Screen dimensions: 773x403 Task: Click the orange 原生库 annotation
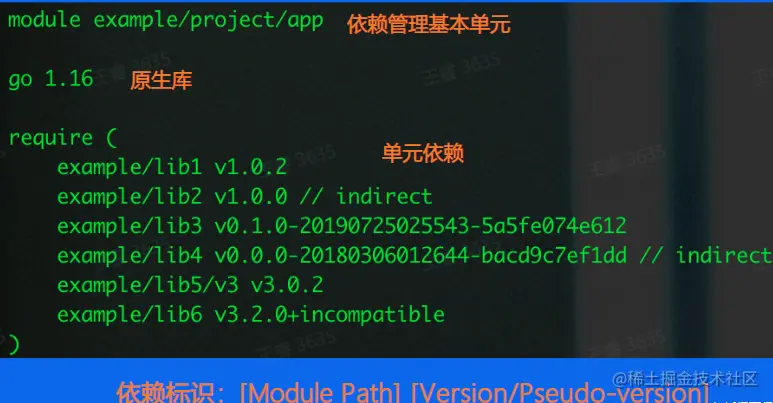pyautogui.click(x=161, y=80)
